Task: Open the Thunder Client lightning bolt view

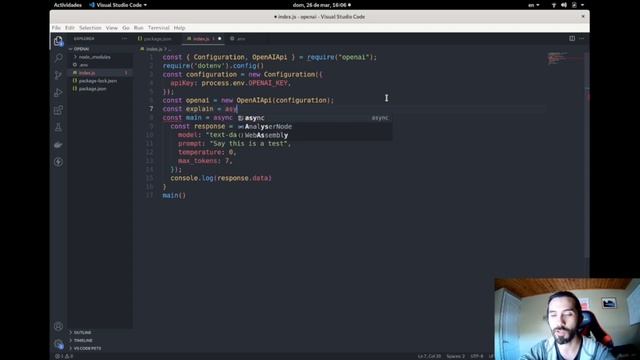Action: (x=58, y=162)
